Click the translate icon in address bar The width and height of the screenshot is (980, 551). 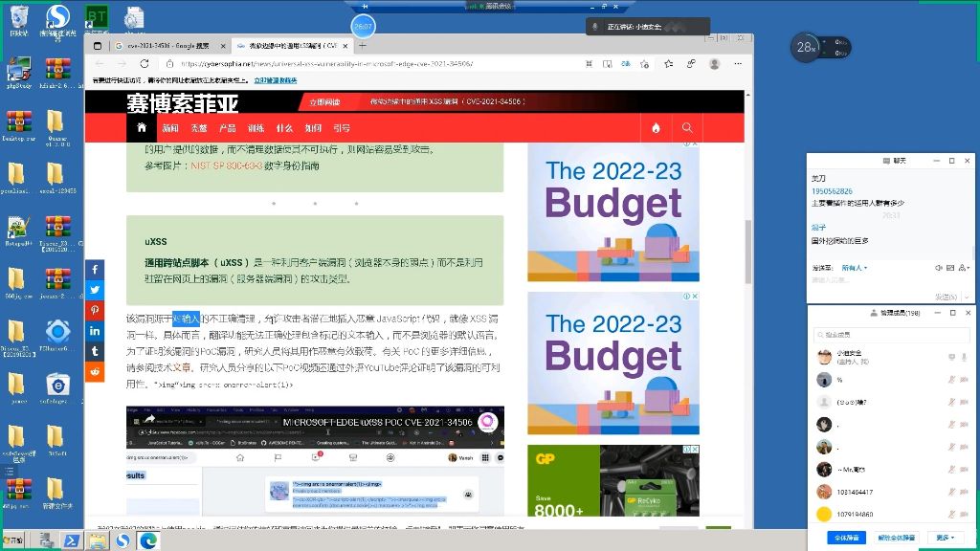(626, 64)
